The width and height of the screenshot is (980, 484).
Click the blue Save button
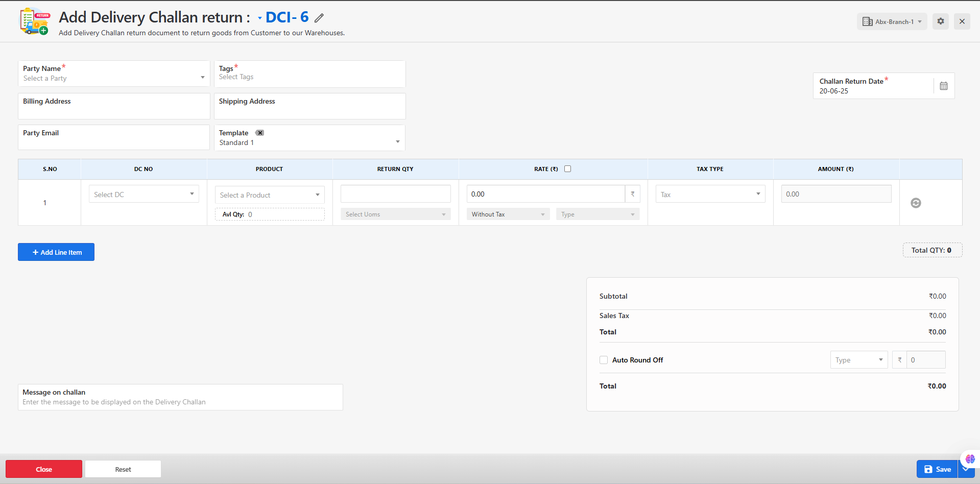tap(937, 469)
